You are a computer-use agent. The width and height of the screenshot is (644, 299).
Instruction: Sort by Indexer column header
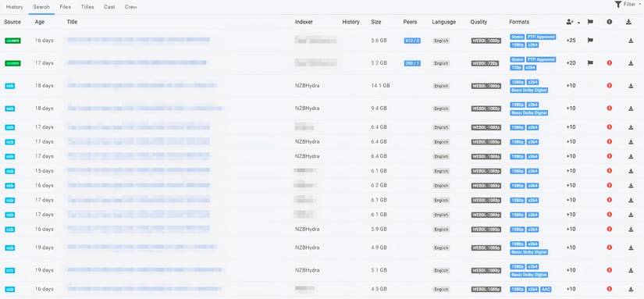coord(304,22)
